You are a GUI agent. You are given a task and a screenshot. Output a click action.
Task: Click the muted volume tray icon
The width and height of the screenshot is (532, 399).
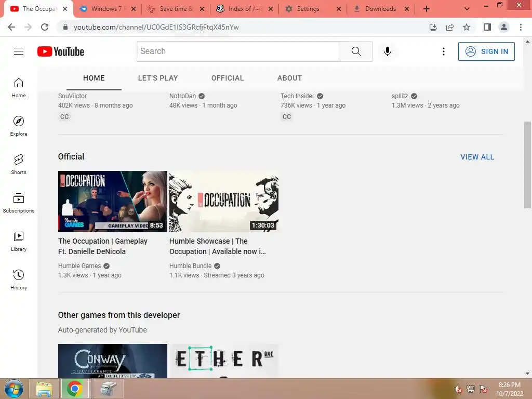458,389
